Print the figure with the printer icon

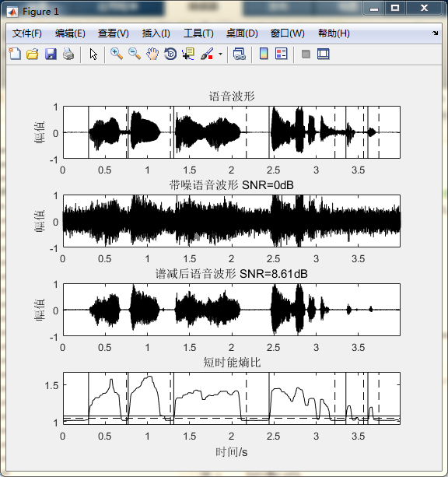coord(68,54)
